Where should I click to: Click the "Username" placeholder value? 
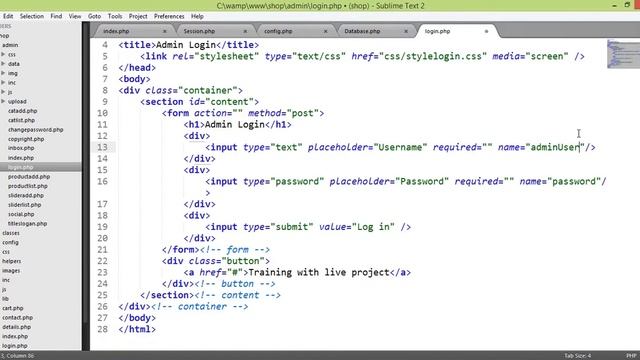point(400,147)
